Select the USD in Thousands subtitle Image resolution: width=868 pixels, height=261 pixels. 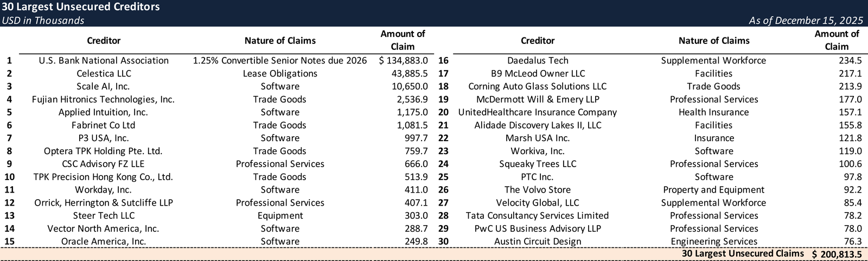(x=43, y=21)
